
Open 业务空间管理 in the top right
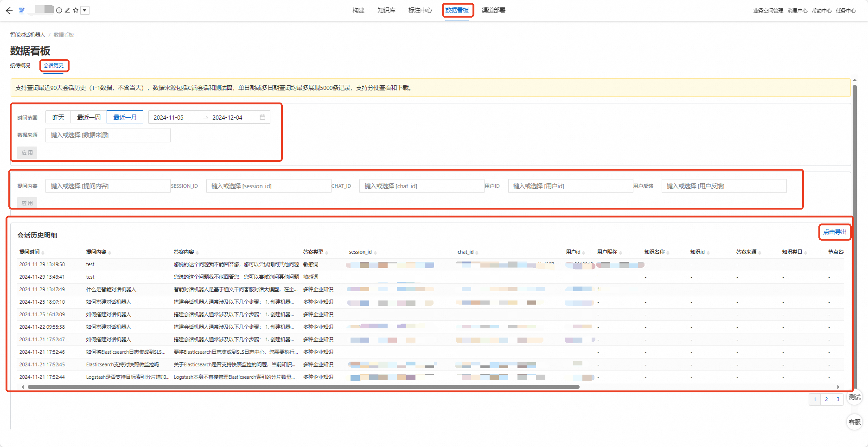(768, 11)
